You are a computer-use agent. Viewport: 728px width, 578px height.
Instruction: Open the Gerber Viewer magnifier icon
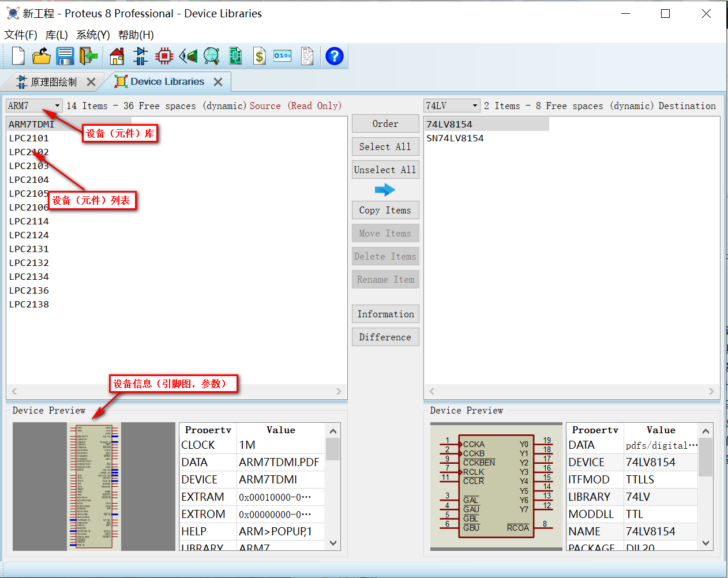click(212, 56)
